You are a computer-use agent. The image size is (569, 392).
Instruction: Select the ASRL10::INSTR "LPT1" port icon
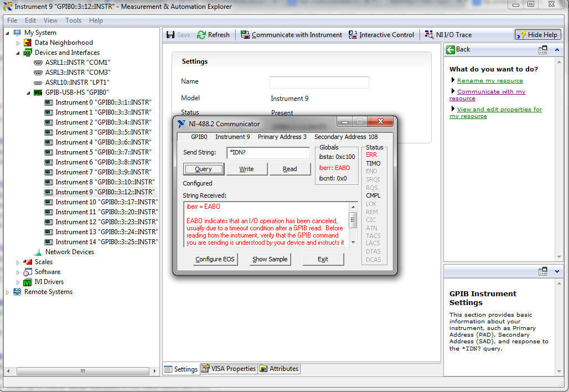click(x=38, y=82)
